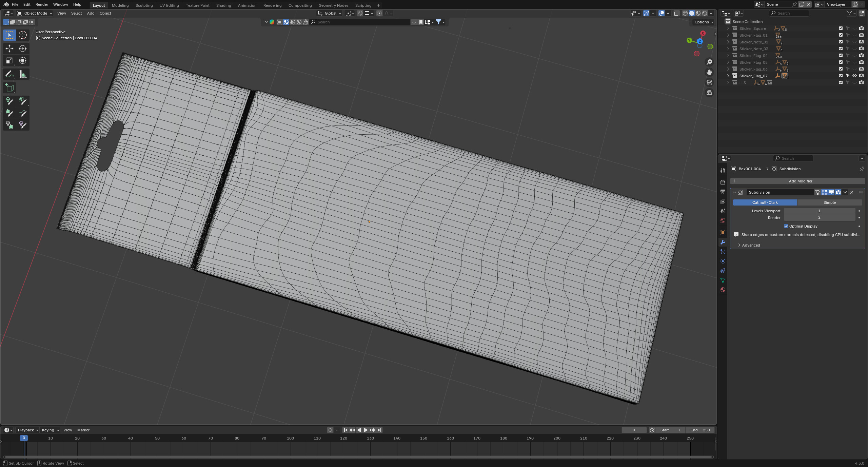Image resolution: width=868 pixels, height=467 pixels.
Task: Open the Render menu
Action: (42, 4)
